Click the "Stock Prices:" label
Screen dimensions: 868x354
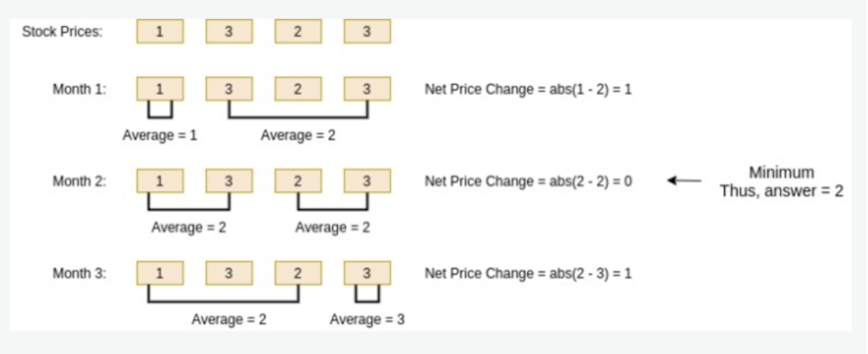[62, 31]
